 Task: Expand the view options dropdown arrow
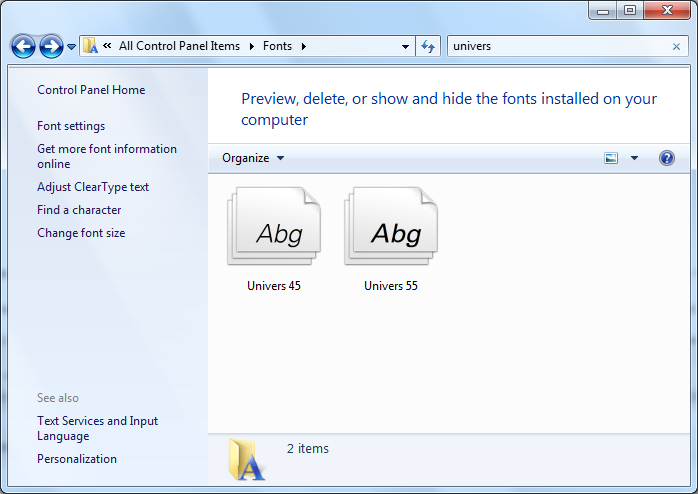[634, 158]
